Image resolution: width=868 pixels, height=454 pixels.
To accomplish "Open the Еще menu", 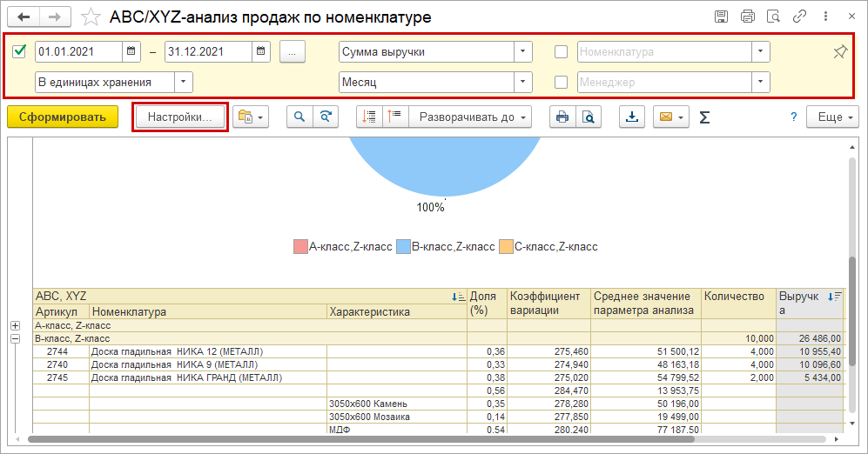I will point(832,117).
